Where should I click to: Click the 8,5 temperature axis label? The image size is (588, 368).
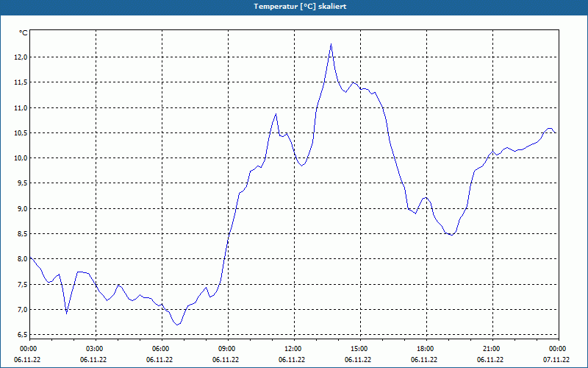pos(22,234)
